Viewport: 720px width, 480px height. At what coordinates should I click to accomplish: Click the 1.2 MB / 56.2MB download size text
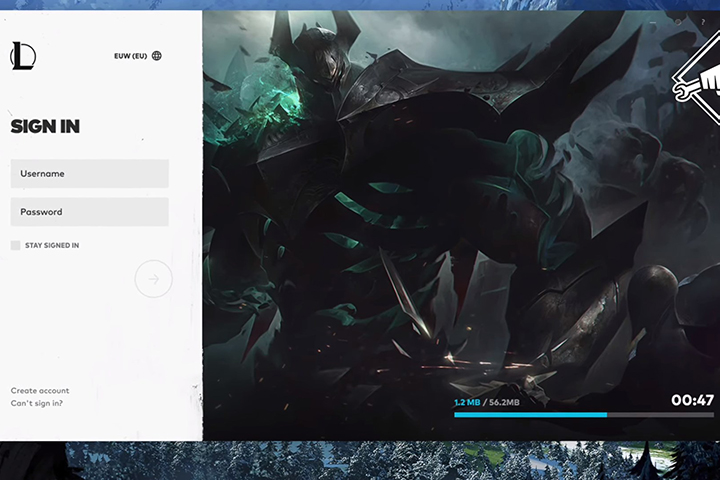click(x=487, y=402)
